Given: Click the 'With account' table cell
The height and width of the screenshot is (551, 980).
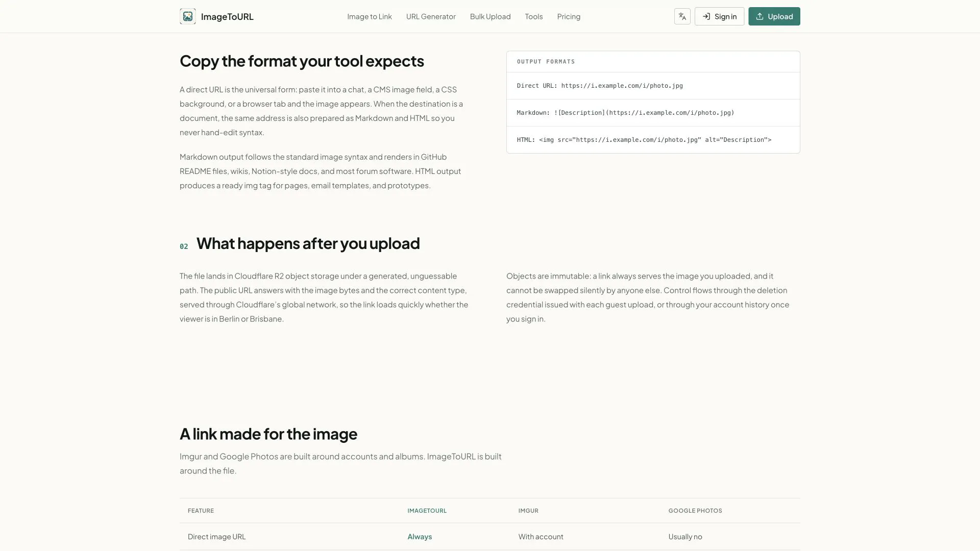Looking at the screenshot, I should pyautogui.click(x=541, y=537).
